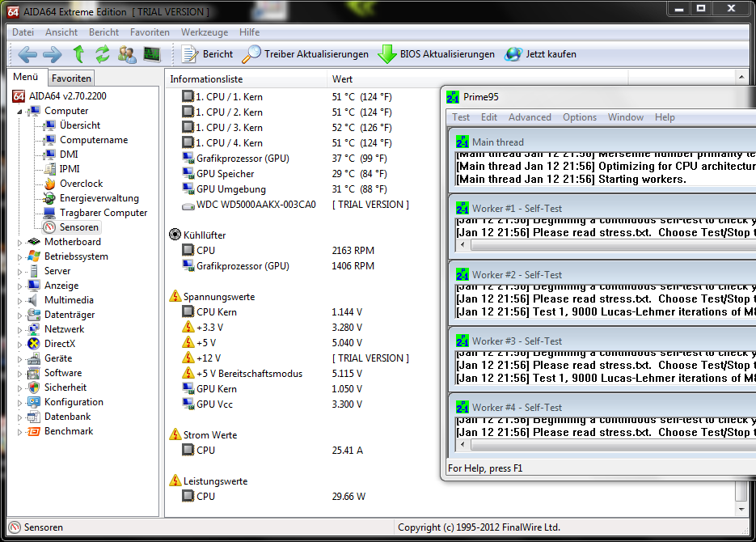Open the Hilfe menu
This screenshot has height=542, width=756.
coord(249,32)
